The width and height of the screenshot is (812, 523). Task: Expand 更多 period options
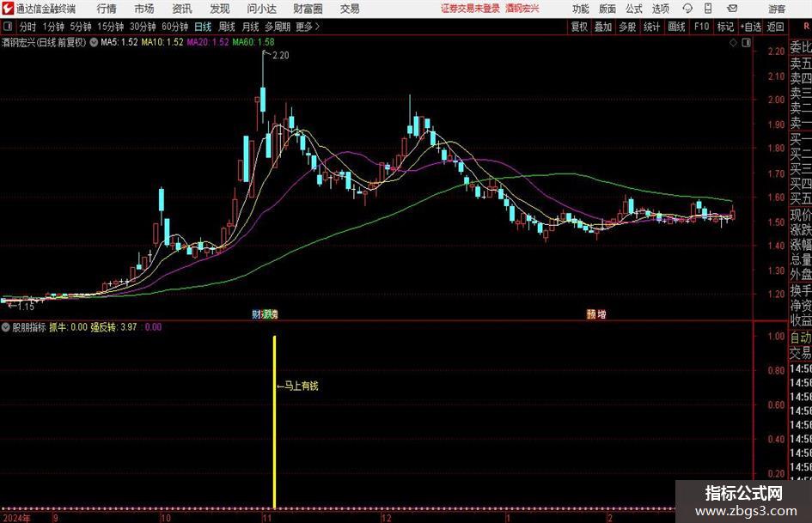click(308, 27)
